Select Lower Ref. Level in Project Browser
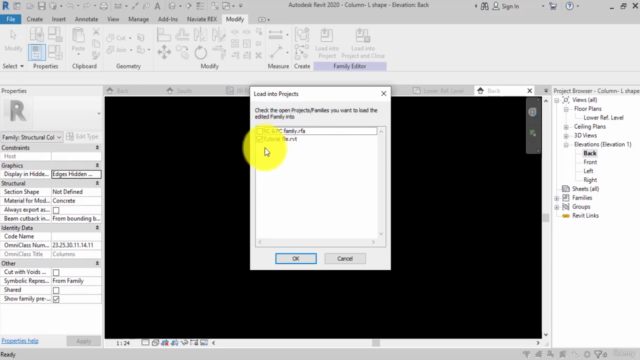 click(603, 118)
